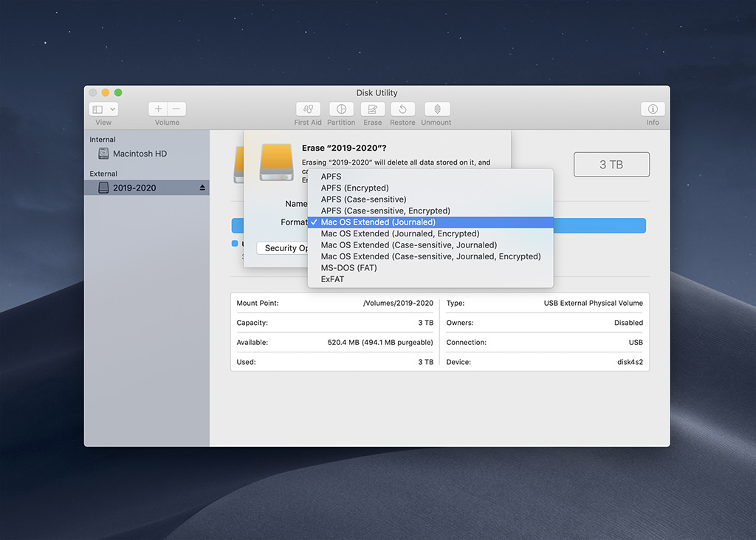Eject the 2019-2020 external drive
Image resolution: width=756 pixels, height=540 pixels.
(x=202, y=188)
